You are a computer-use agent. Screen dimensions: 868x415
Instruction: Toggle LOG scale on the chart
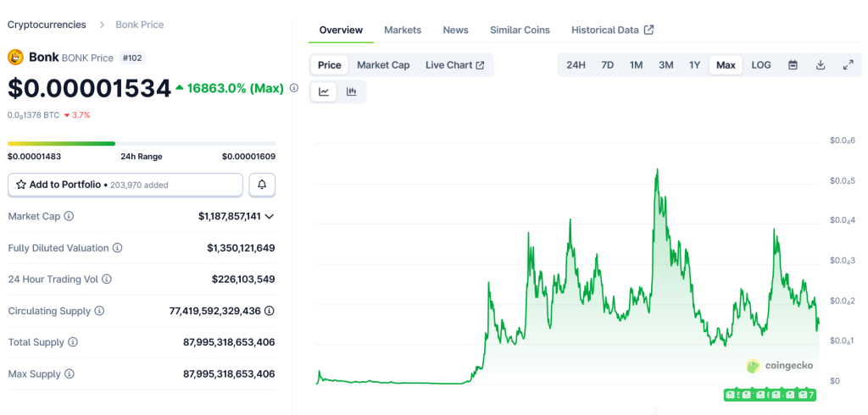760,65
